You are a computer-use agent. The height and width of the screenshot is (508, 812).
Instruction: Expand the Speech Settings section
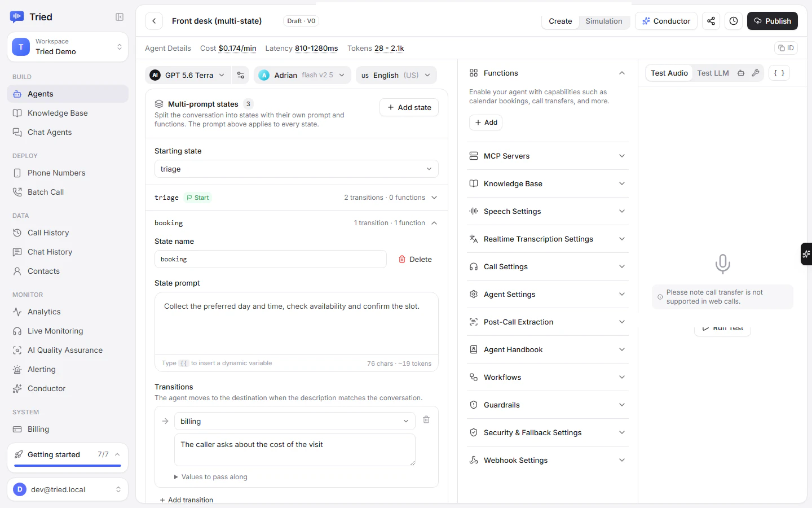tap(548, 211)
